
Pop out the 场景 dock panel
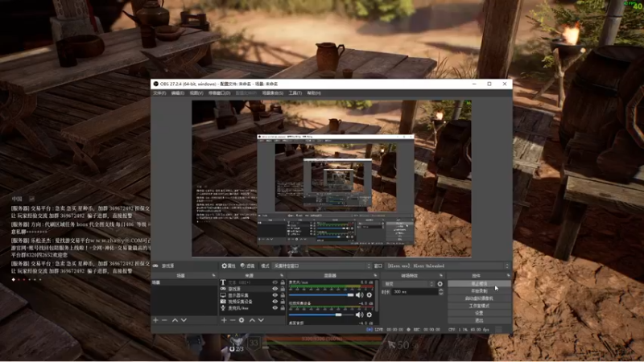pos(213,275)
